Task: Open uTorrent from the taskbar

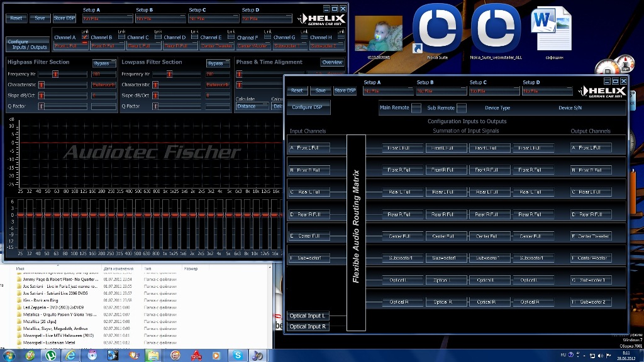Action: [x=50, y=355]
